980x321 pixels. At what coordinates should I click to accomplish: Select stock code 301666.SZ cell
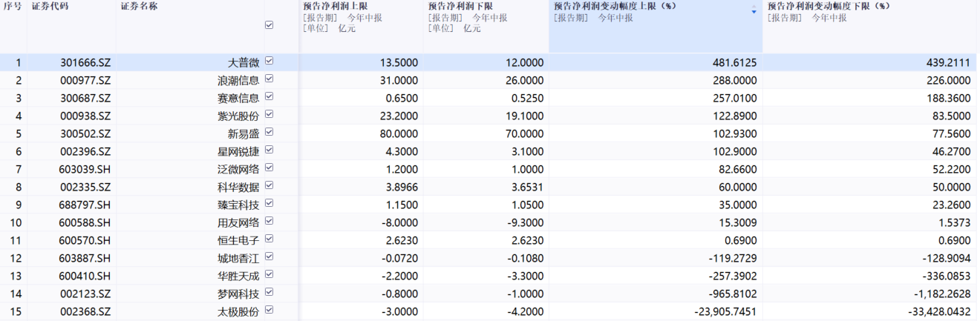click(x=71, y=62)
